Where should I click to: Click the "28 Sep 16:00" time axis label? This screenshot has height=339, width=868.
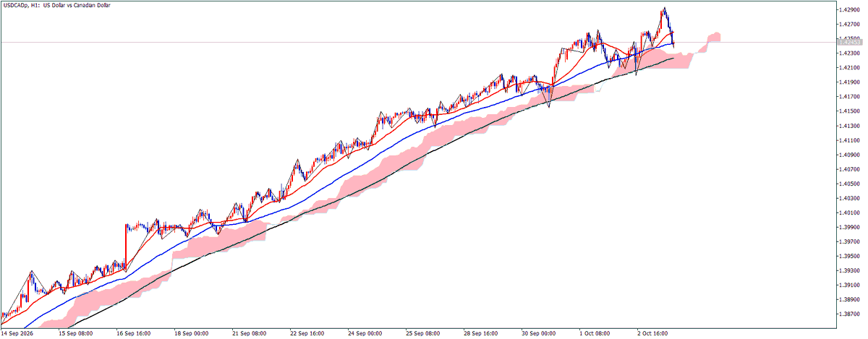(x=480, y=334)
